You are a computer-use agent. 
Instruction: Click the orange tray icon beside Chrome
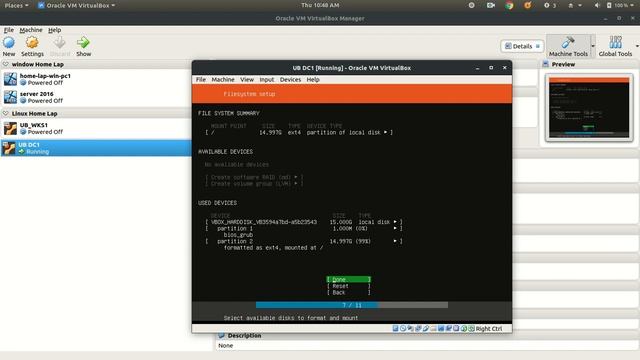click(528, 5)
